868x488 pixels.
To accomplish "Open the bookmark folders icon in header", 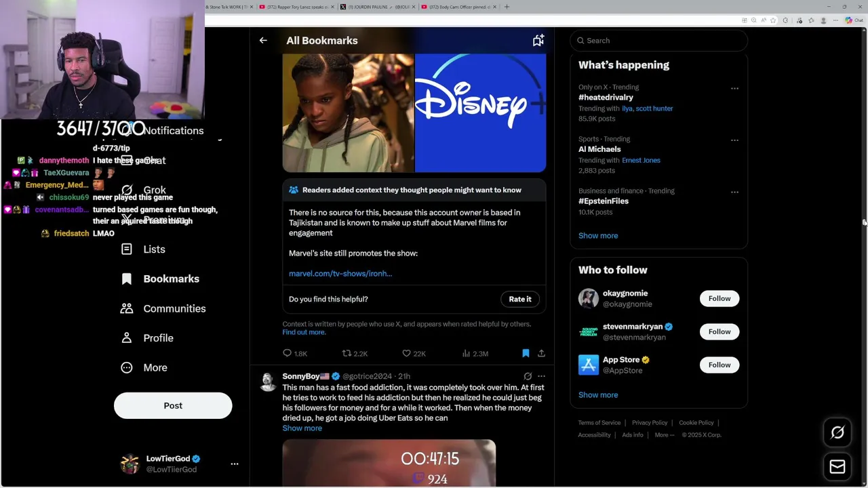I will coord(538,41).
